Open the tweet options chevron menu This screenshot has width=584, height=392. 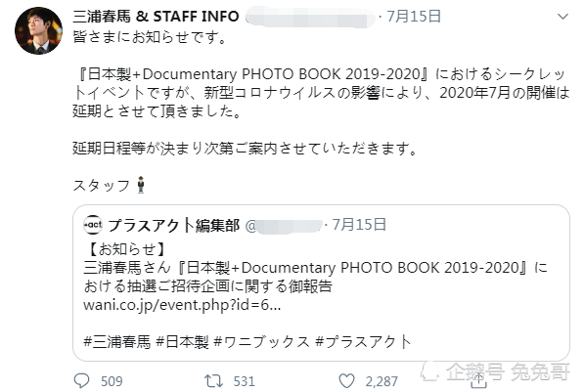562,17
